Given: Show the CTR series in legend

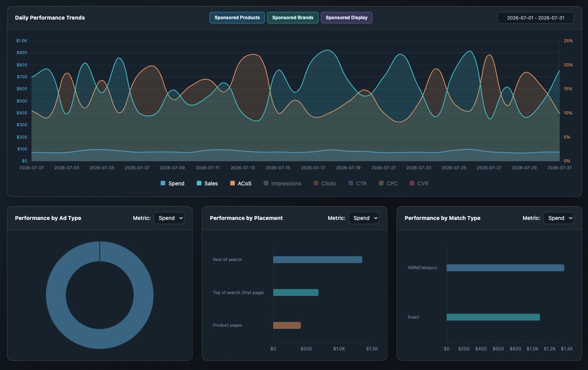Looking at the screenshot, I should coord(357,183).
